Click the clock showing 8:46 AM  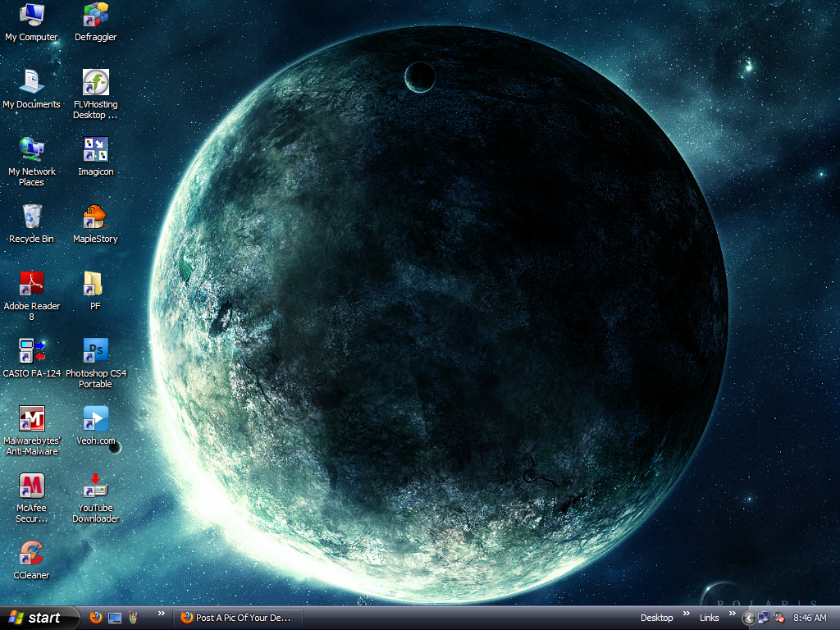click(810, 618)
